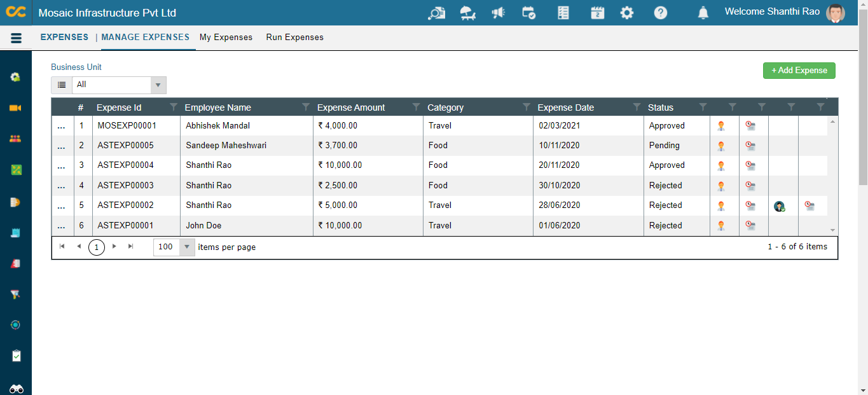868x395 pixels.
Task: Click the megaphone announcements icon
Action: (498, 13)
